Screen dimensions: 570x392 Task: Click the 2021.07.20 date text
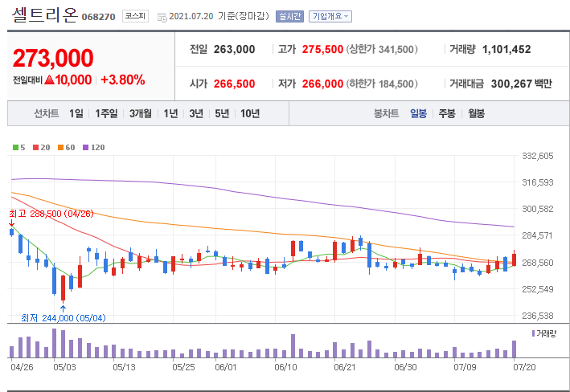[x=191, y=16]
